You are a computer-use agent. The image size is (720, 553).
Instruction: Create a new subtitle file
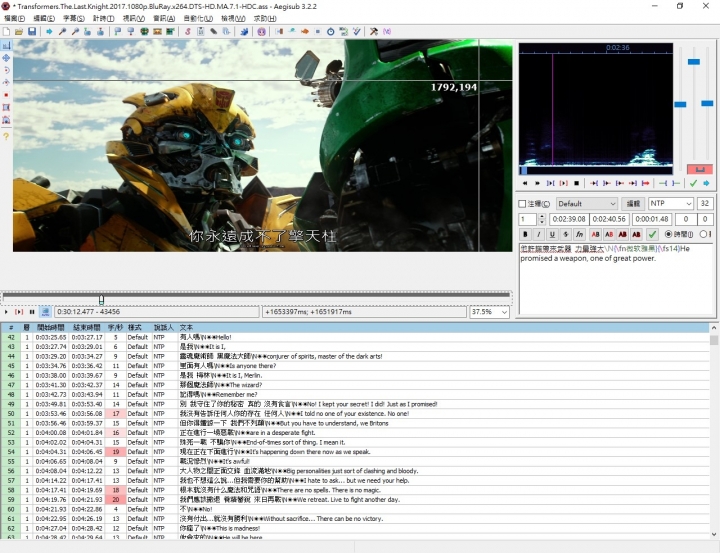(6, 32)
